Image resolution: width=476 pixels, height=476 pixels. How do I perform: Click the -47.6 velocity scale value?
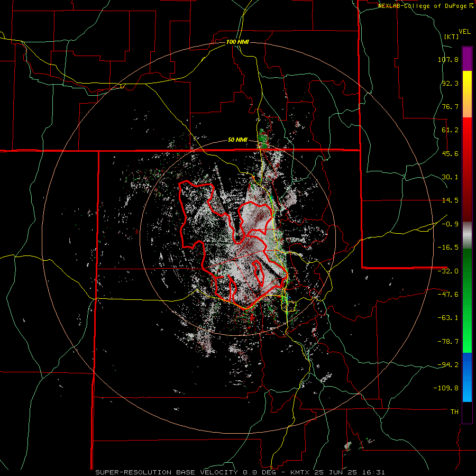(x=448, y=295)
